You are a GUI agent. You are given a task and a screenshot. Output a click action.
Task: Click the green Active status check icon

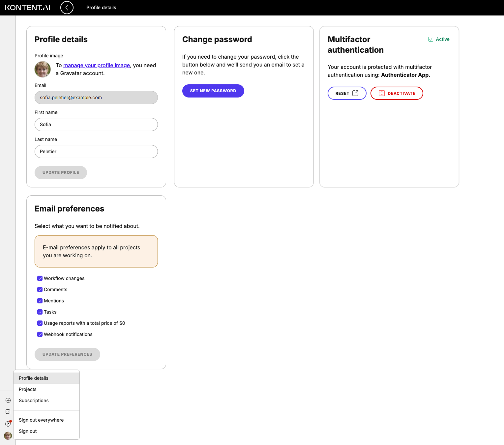[430, 39]
